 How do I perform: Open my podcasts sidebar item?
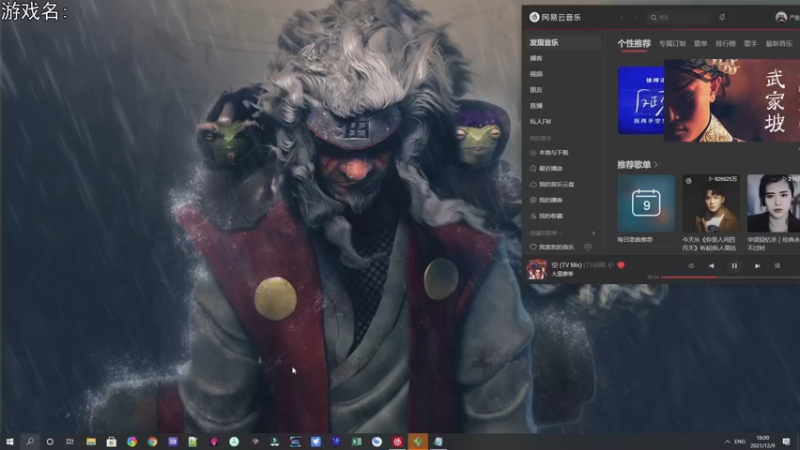[546, 200]
